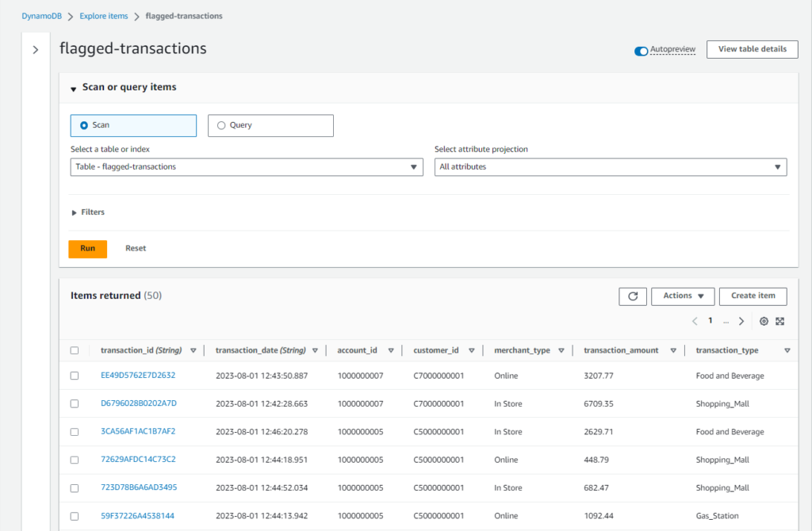Viewport: 812px width, 531px height.
Task: Open the attribute projection dropdown
Action: 611,166
